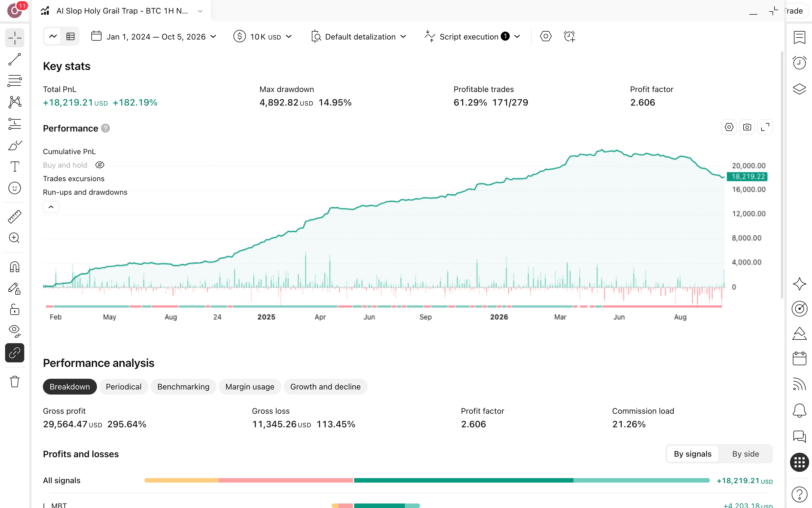Image resolution: width=812 pixels, height=508 pixels.
Task: Select the Periodical tab
Action: 123,387
